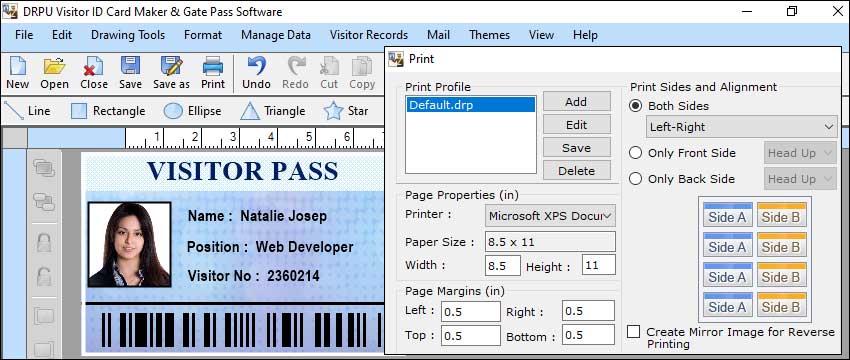This screenshot has height=360, width=850.
Task: Click the Left margin field
Action: (x=471, y=311)
